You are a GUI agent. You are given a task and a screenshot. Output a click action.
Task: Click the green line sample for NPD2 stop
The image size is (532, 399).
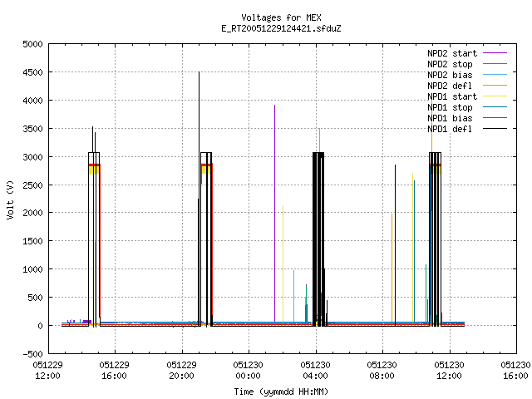[x=495, y=63]
